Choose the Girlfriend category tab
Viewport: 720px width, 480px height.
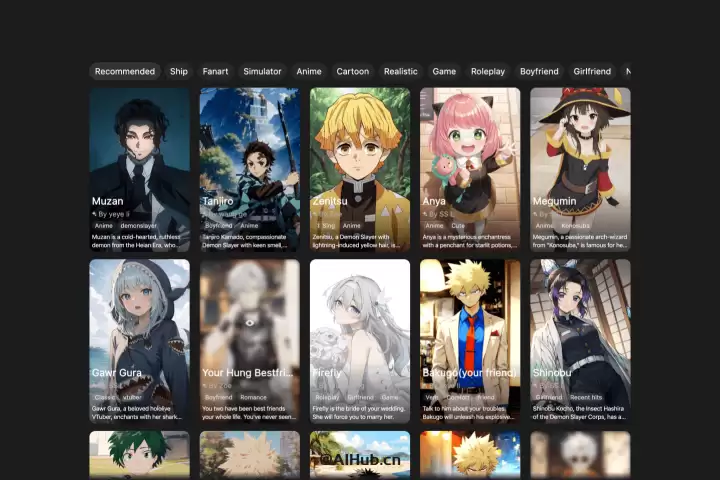(592, 71)
